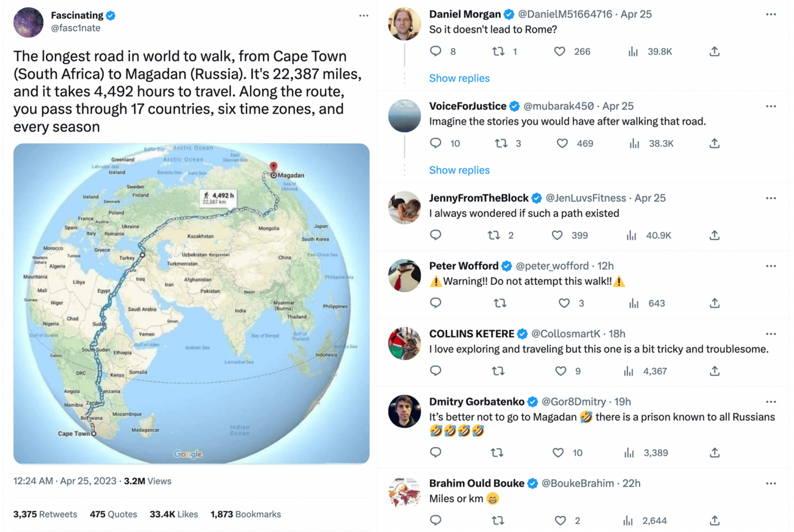Share Peter Wofford's tweet
Image resolution: width=794 pixels, height=532 pixels.
714,303
